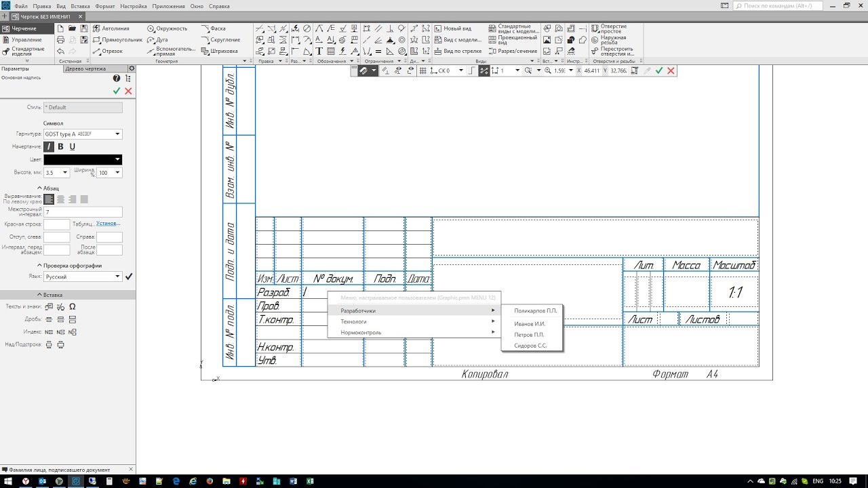Open Стандартные виды с модели

pyautogui.click(x=513, y=28)
